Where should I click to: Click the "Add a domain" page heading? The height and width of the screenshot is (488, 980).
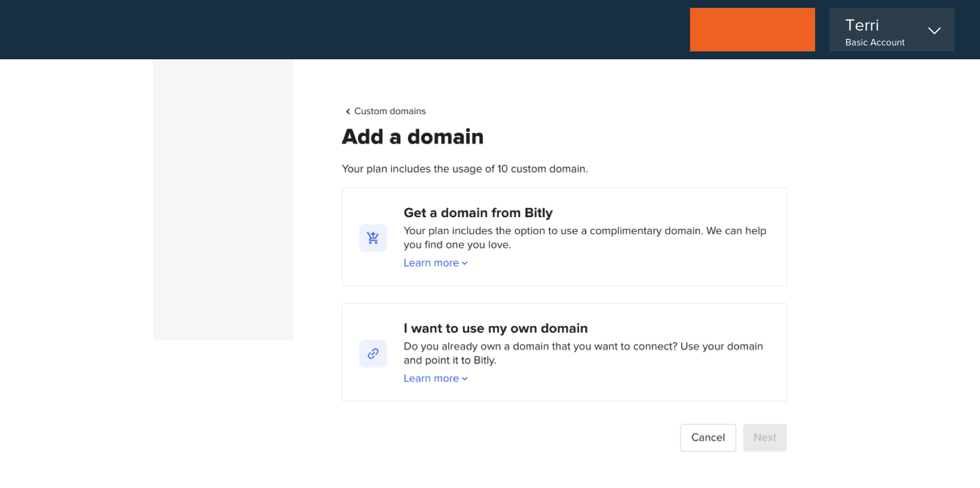pos(412,137)
